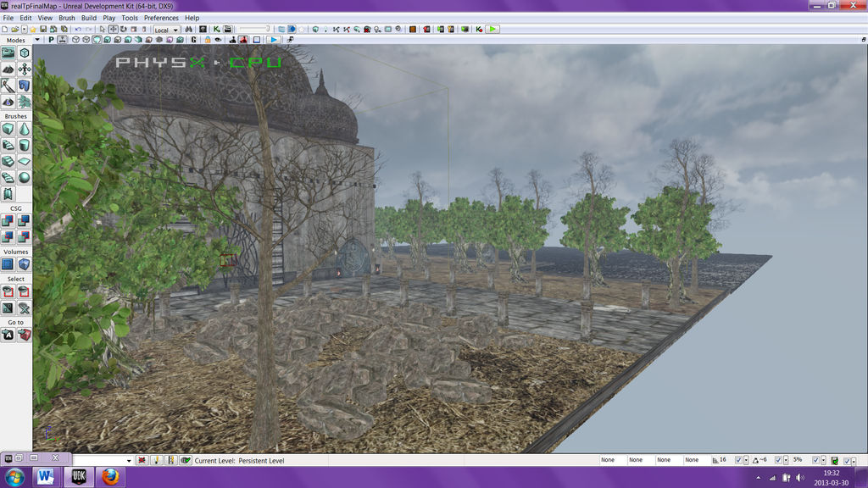Toggle drag grid snapping checkbox near 16

[x=738, y=460]
